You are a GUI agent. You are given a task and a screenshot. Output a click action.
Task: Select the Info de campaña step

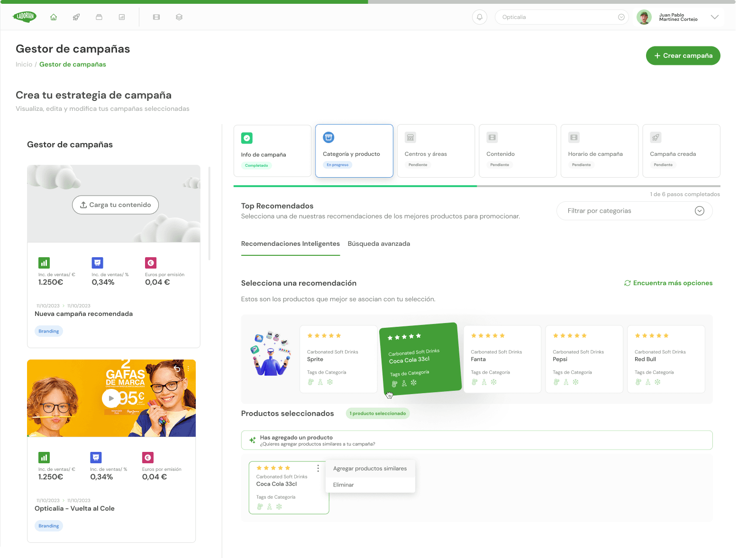pyautogui.click(x=273, y=151)
